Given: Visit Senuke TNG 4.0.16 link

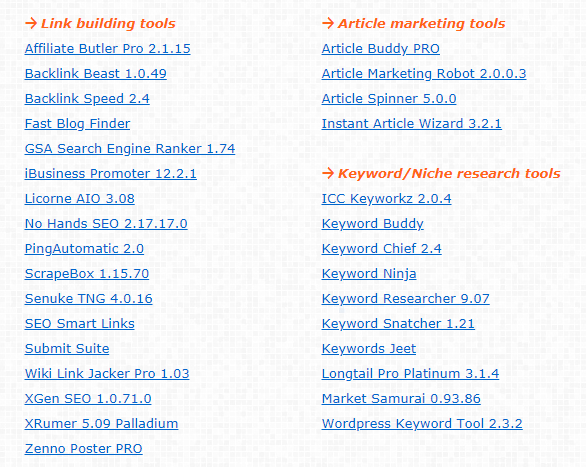Looking at the screenshot, I should (89, 299).
